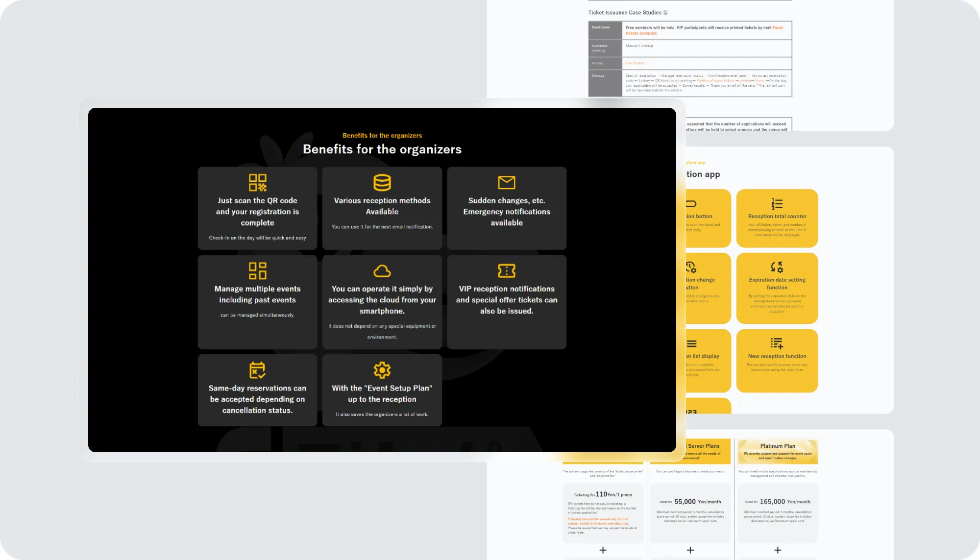Expand the 55,000 Yen/month plan details
This screenshot has width=980, height=560.
coord(690,550)
